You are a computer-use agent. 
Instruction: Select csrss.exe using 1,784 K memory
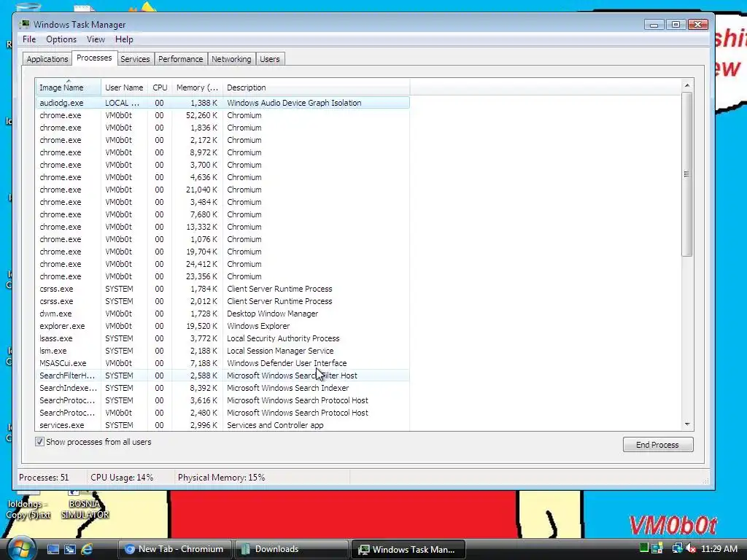222,289
